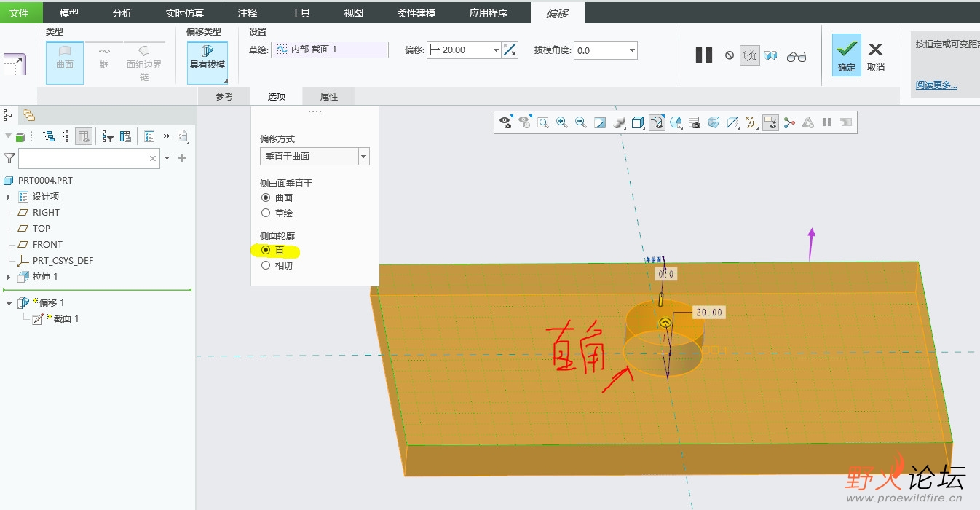Open the 拔模角度 value dropdown
The height and width of the screenshot is (510, 980).
coord(632,50)
